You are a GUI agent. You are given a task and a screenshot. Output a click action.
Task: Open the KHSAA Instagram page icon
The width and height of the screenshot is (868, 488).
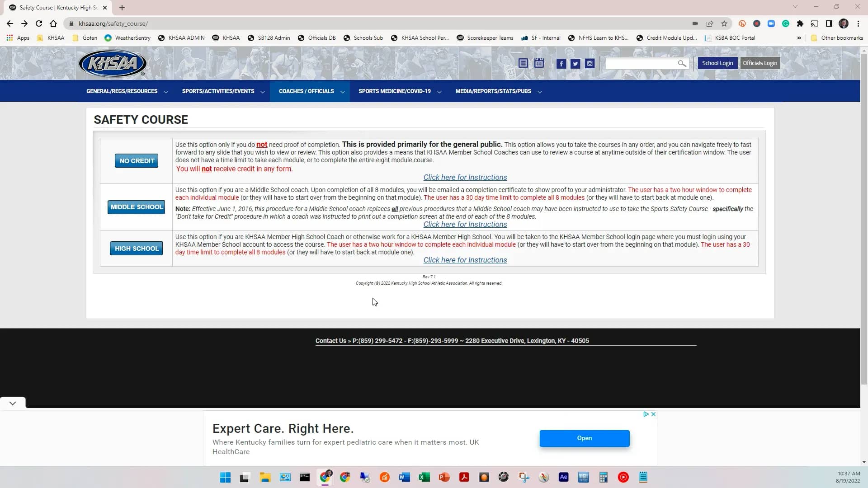[x=590, y=64]
